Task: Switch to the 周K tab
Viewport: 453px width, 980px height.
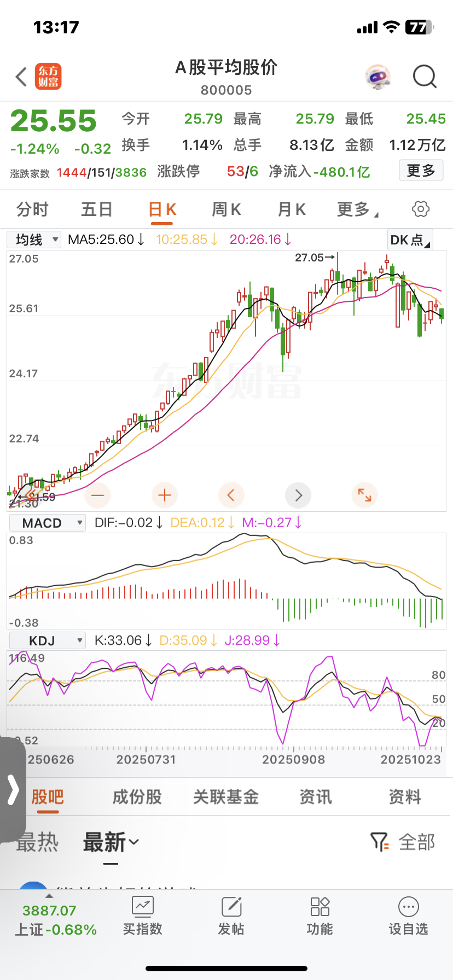Action: pos(226,209)
